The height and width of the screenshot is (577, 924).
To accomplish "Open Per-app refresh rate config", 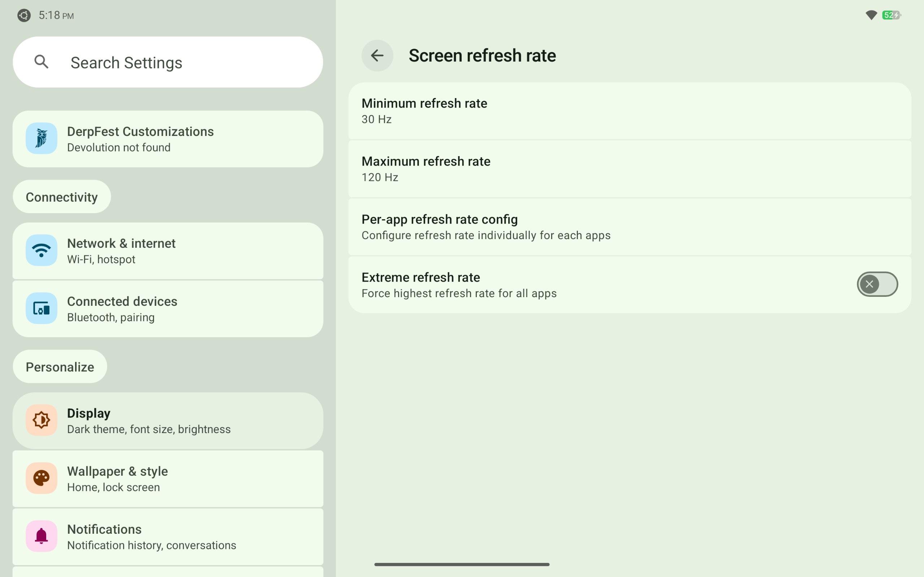I will [629, 227].
